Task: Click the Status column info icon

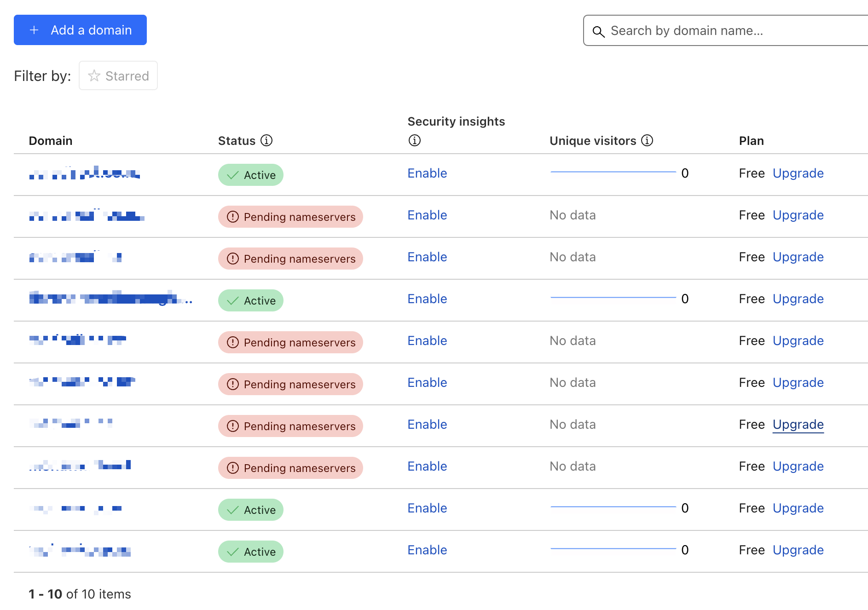Action: [x=266, y=140]
